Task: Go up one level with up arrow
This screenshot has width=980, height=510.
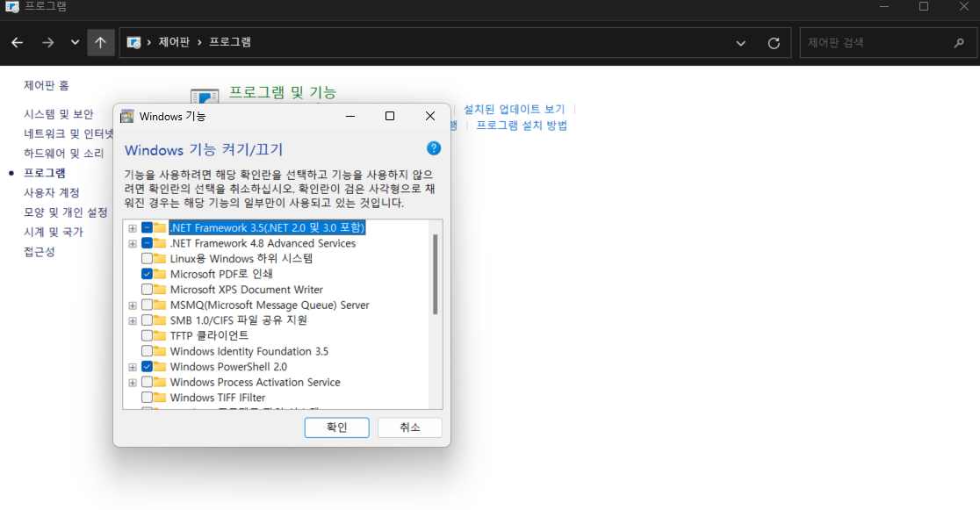Action: coord(101,42)
